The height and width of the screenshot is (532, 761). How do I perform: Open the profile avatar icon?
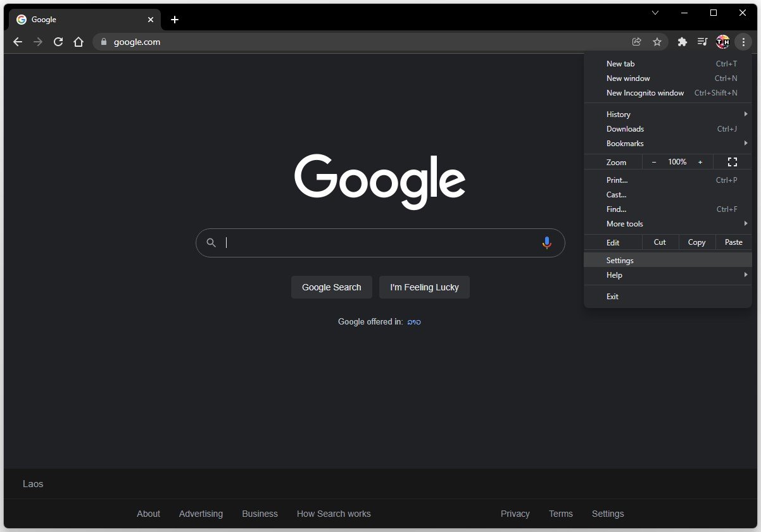click(x=722, y=42)
